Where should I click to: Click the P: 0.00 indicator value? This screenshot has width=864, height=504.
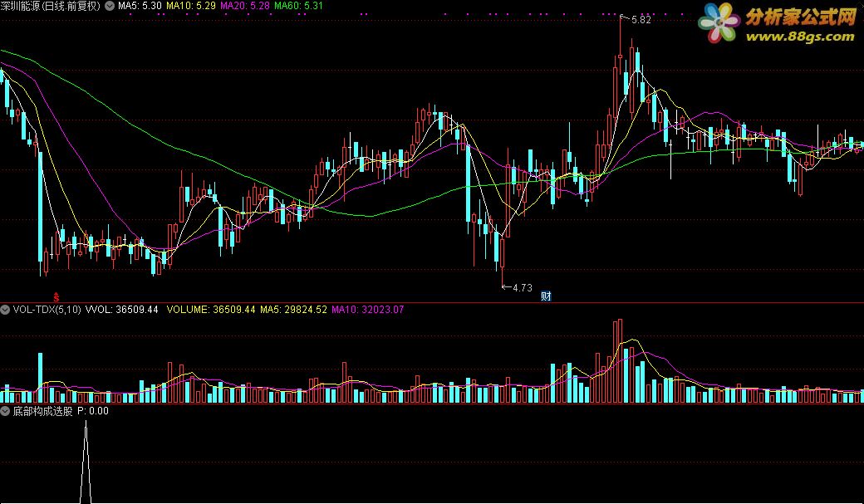point(92,411)
